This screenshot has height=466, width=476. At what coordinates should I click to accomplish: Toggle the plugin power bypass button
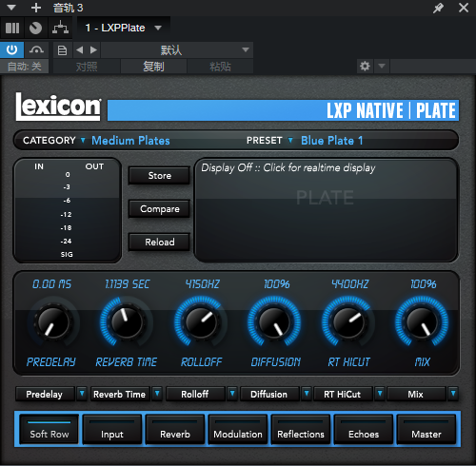(11, 49)
